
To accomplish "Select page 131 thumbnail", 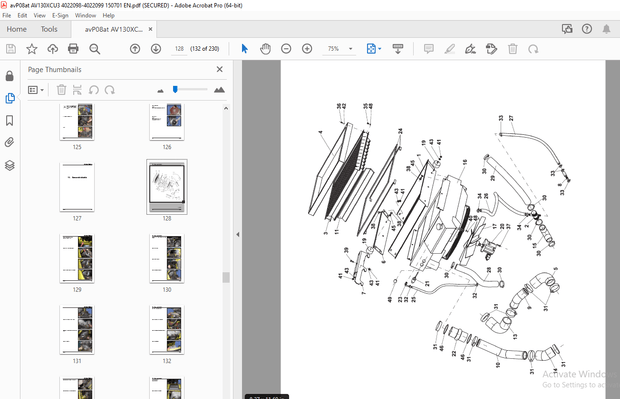I will pos(77,330).
